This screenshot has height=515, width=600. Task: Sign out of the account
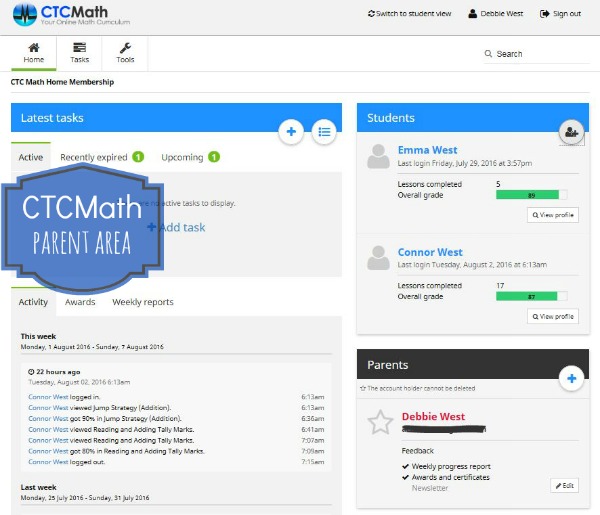[560, 14]
